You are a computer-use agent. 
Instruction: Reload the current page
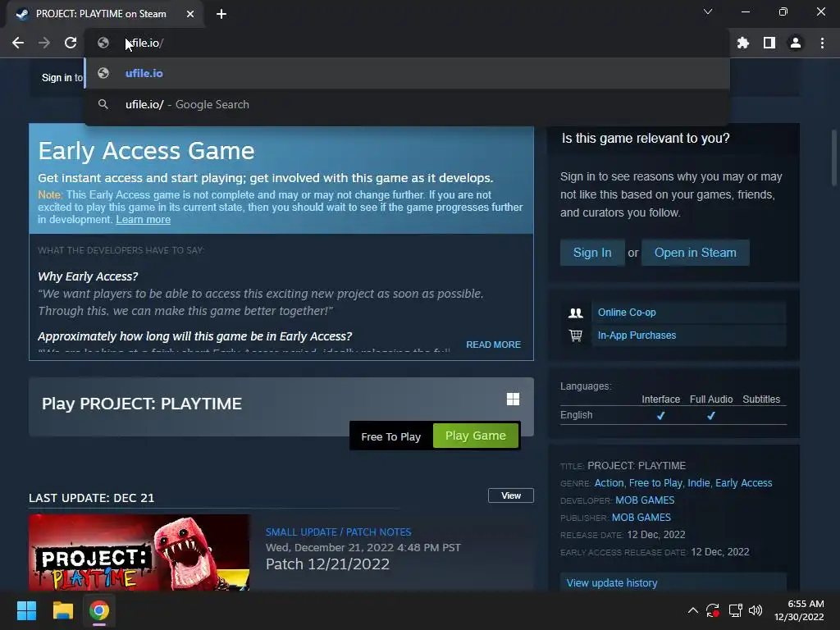(x=71, y=43)
